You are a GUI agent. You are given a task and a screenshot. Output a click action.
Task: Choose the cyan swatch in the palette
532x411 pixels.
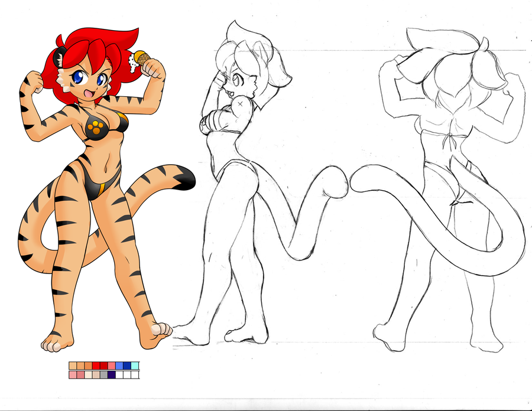pyautogui.click(x=135, y=366)
